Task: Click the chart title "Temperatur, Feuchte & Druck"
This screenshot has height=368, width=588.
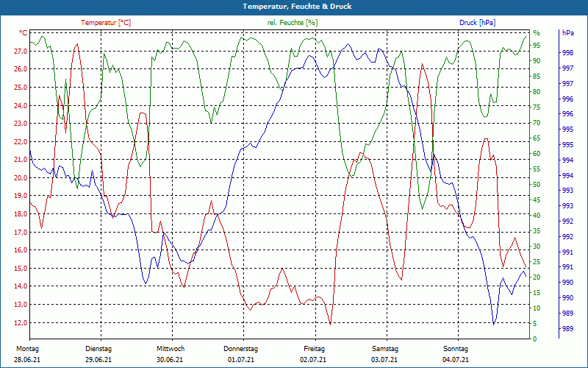Action: click(297, 7)
